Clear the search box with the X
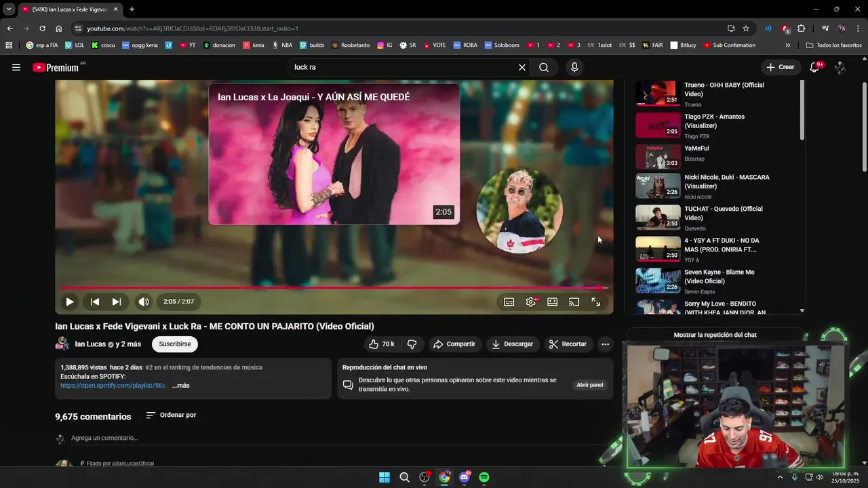Image resolution: width=868 pixels, height=488 pixels. [521, 67]
